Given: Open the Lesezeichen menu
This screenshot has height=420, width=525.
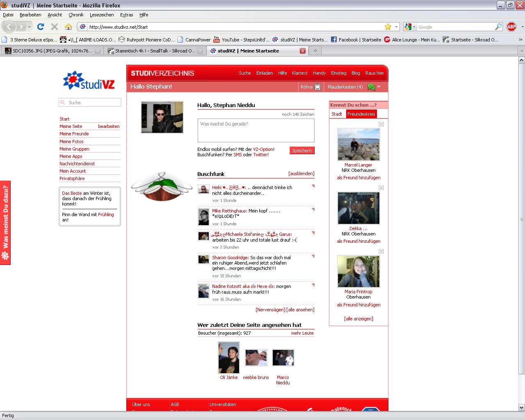Looking at the screenshot, I should point(102,15).
